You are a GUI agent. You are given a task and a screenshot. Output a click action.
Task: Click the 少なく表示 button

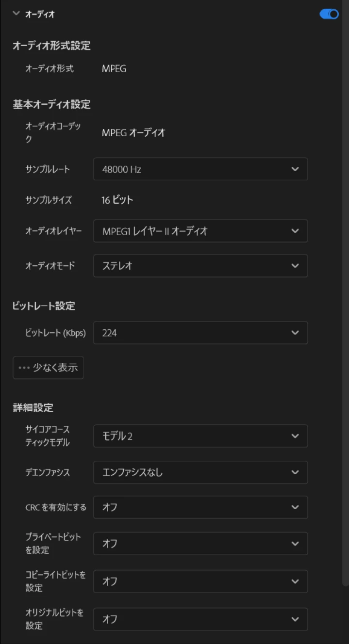pyautogui.click(x=48, y=368)
